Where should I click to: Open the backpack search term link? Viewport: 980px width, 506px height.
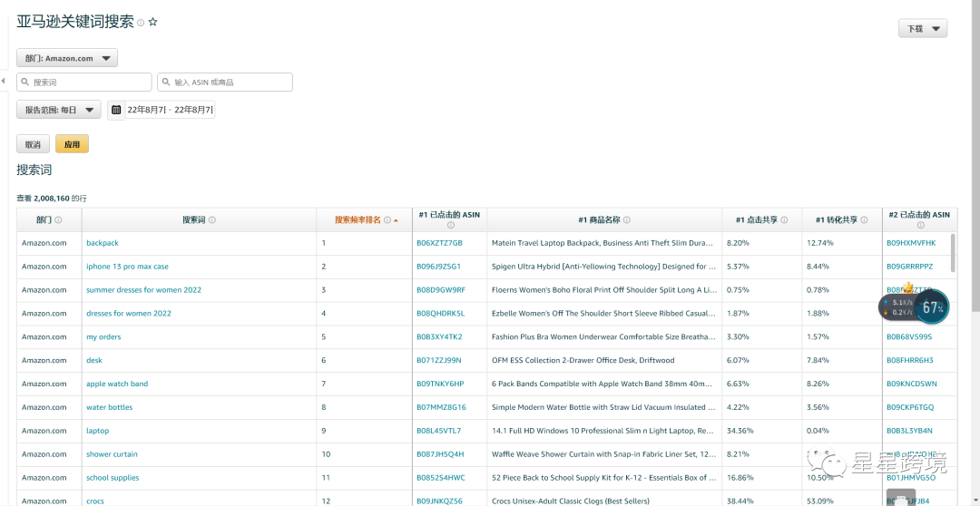pyautogui.click(x=103, y=243)
